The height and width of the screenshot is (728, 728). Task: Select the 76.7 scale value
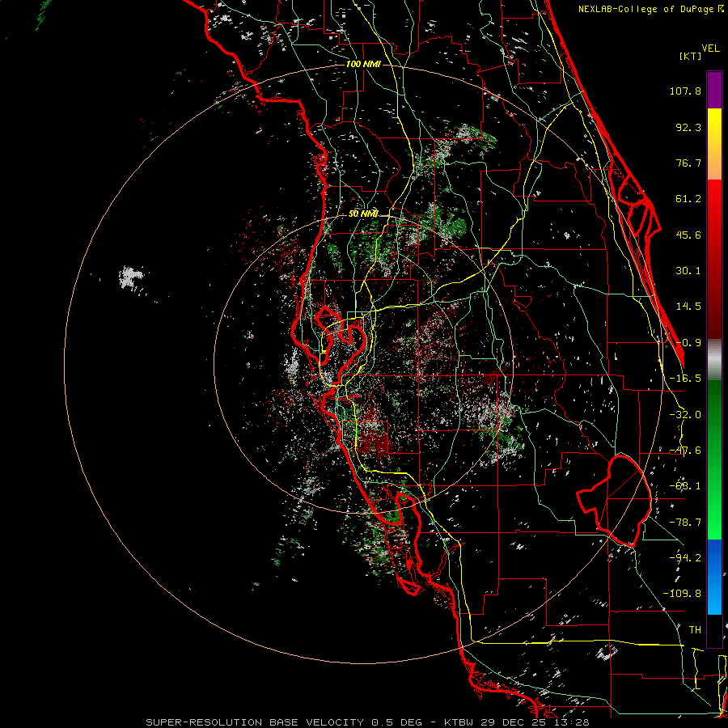(x=688, y=163)
